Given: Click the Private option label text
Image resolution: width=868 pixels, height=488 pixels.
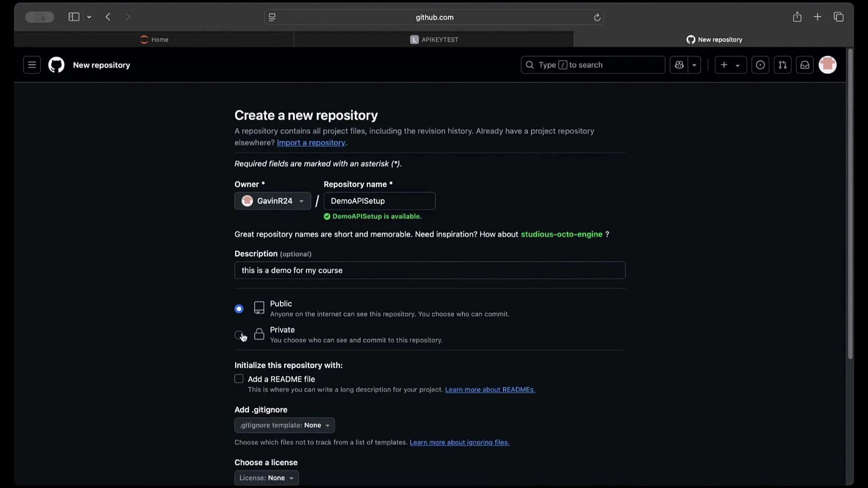Looking at the screenshot, I should pos(282,330).
